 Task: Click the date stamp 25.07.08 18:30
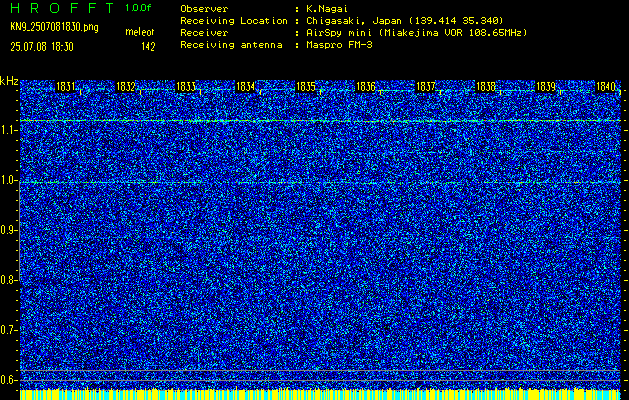(x=42, y=47)
